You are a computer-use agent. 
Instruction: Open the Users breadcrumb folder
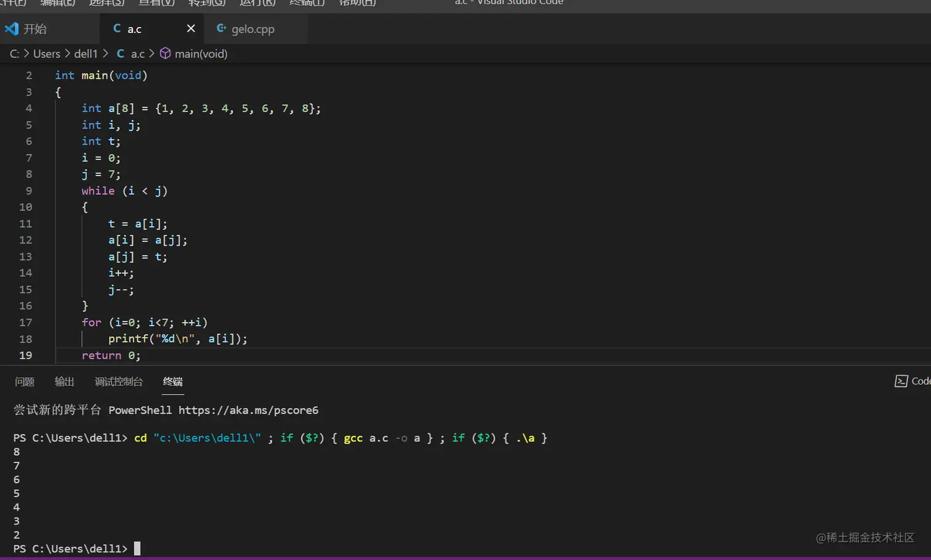[47, 54]
